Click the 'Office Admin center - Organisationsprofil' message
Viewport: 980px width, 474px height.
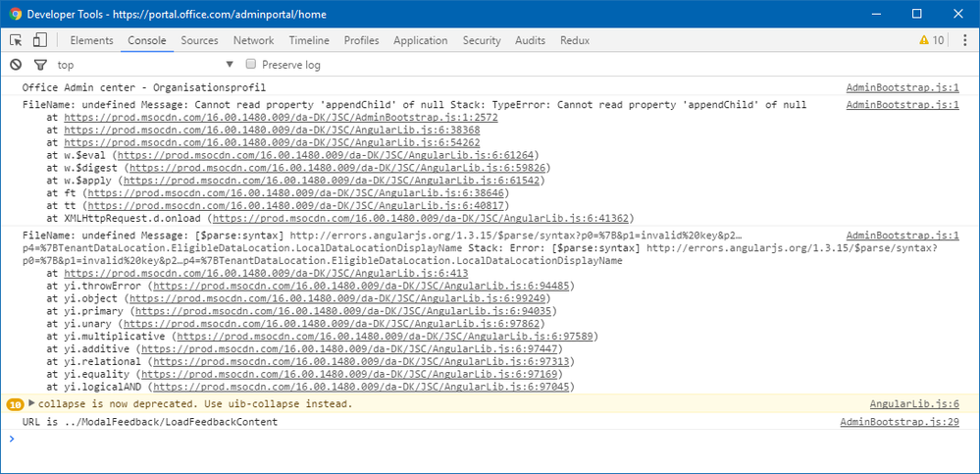[x=144, y=87]
